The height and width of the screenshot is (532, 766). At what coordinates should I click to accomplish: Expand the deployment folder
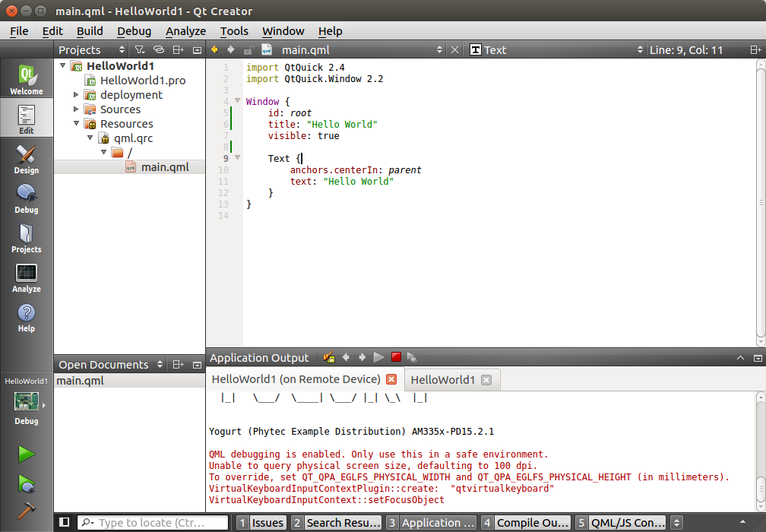pos(76,94)
